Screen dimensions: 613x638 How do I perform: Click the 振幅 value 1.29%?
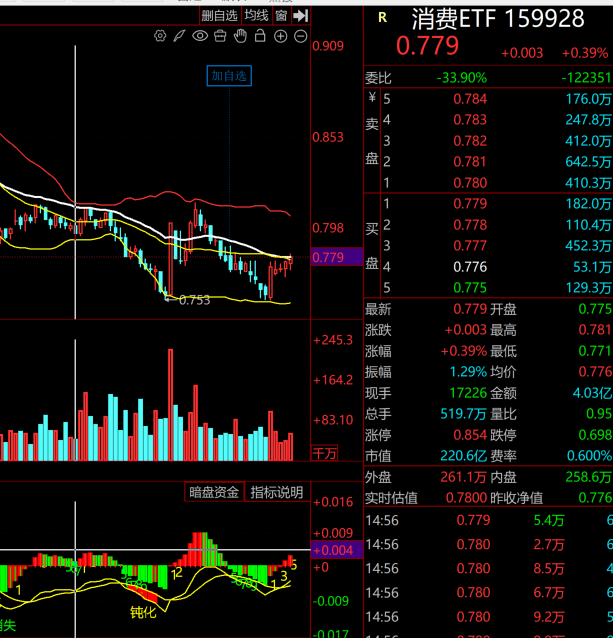(x=468, y=372)
